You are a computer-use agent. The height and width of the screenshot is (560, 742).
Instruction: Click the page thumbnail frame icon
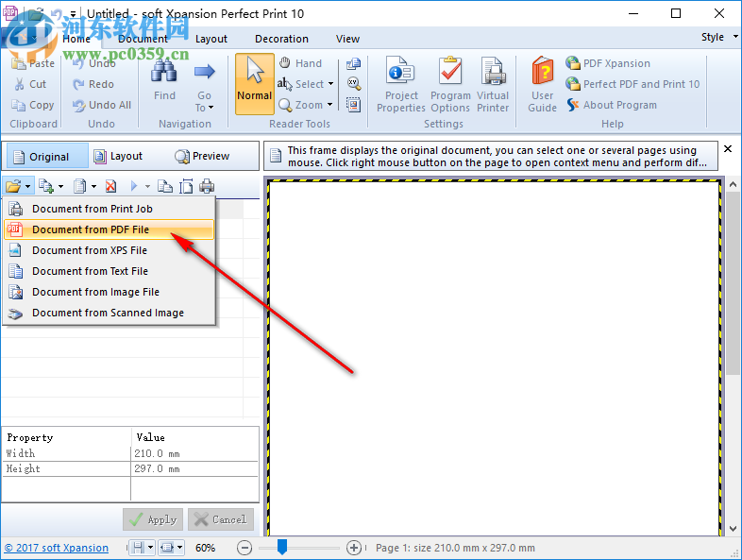[x=353, y=105]
